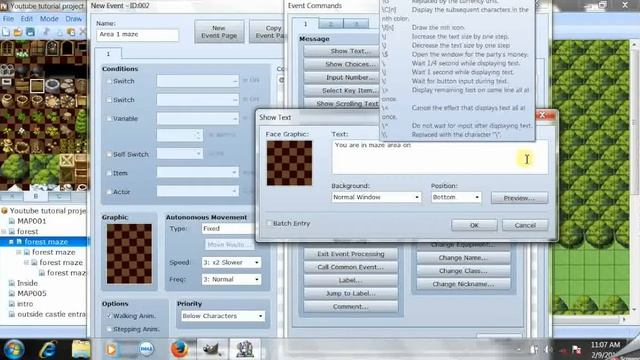Select the round bush tile in the palette
The height and width of the screenshot is (360, 640).
pyautogui.click(x=15, y=169)
